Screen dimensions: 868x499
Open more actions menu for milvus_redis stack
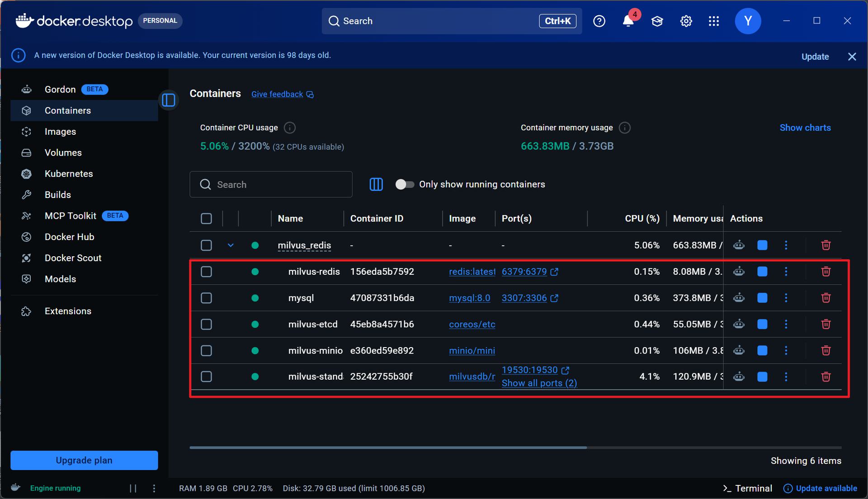tap(786, 245)
